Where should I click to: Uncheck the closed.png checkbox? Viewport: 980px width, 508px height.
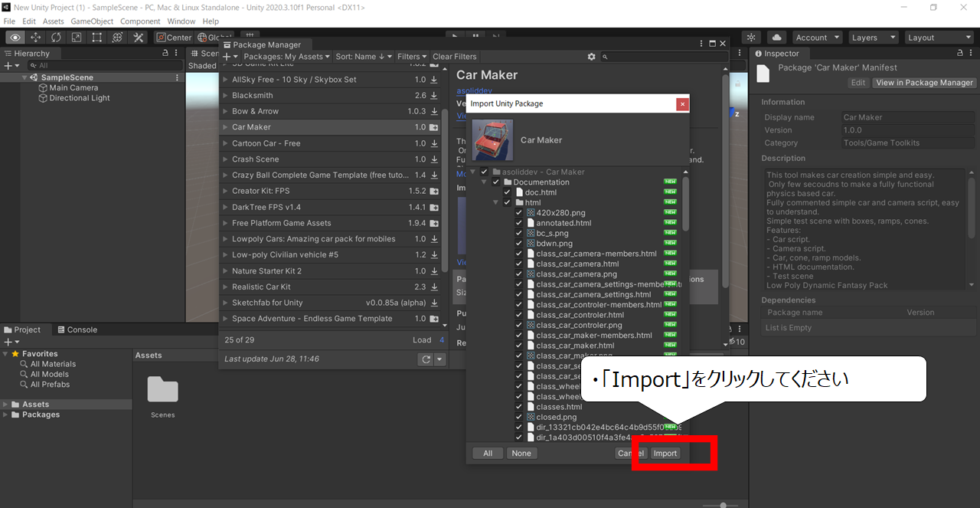coord(519,417)
